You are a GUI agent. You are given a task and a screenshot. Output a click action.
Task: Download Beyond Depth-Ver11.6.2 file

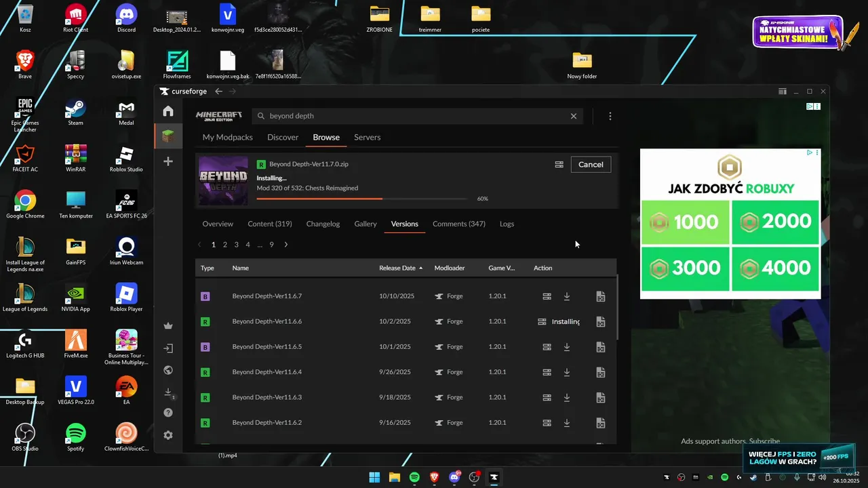(567, 423)
